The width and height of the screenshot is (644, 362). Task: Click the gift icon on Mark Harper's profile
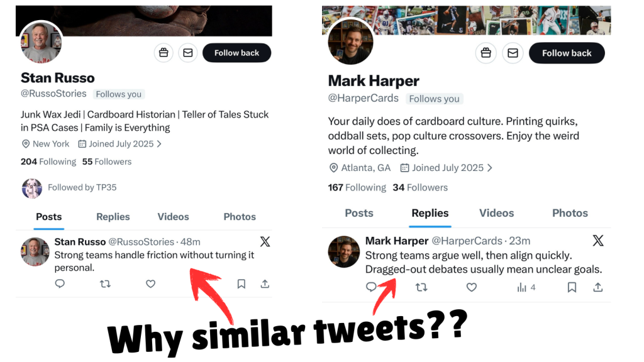(486, 53)
